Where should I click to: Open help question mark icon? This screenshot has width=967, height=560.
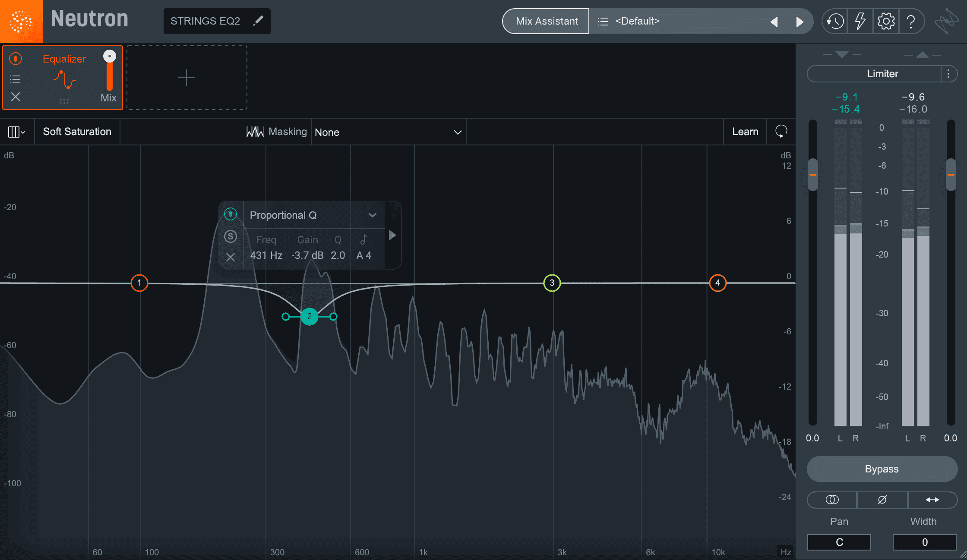(911, 21)
